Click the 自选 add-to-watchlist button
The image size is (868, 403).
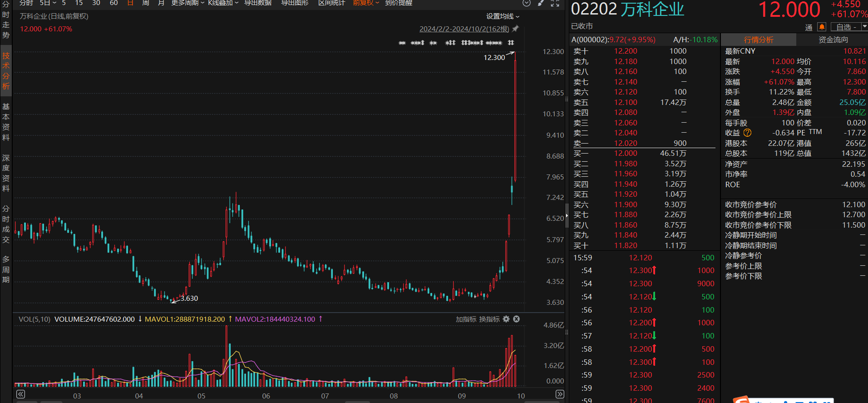point(846,27)
